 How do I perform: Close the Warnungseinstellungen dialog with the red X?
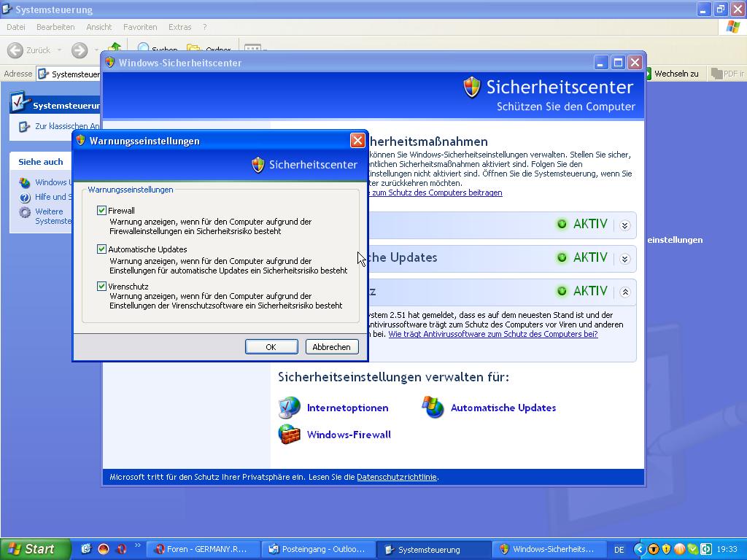click(x=357, y=141)
